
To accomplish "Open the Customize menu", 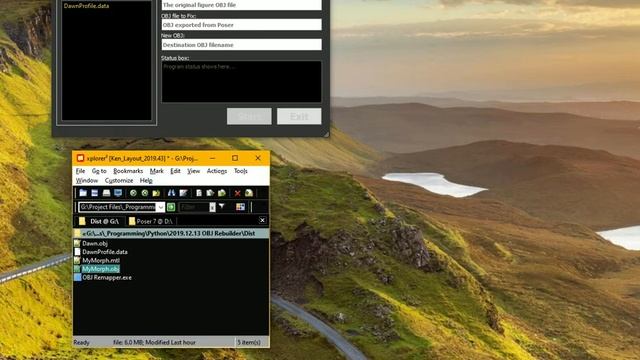I will pos(119,180).
